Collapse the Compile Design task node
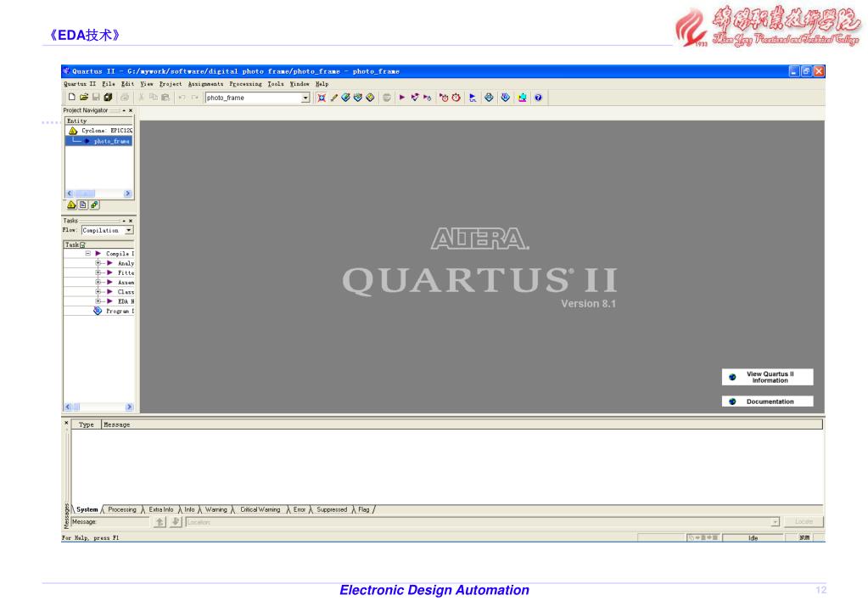This screenshot has width=868, height=601. coord(88,254)
